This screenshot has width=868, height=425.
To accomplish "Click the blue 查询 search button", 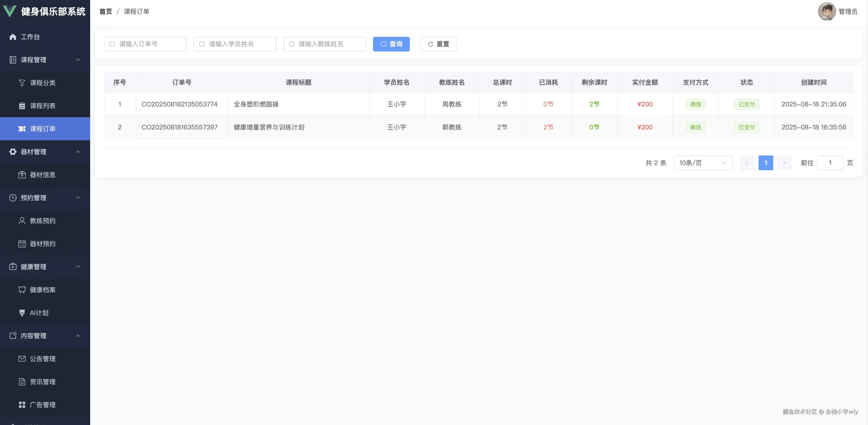I will click(391, 44).
